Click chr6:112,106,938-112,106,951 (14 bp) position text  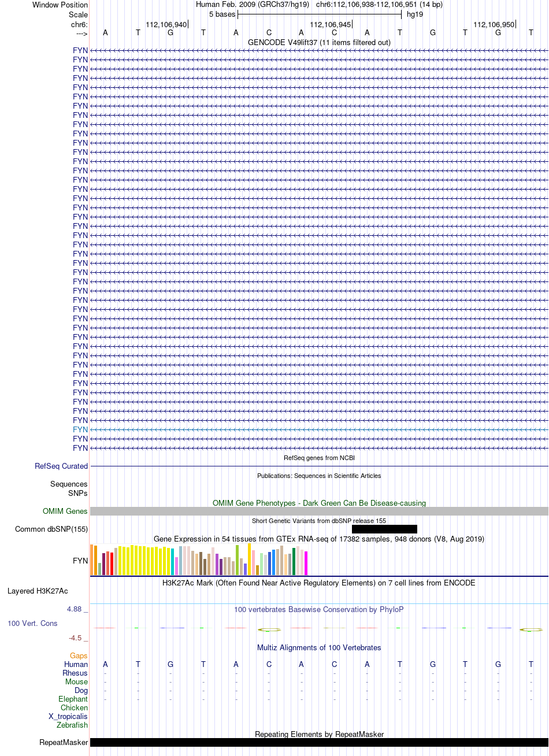pyautogui.click(x=379, y=4)
